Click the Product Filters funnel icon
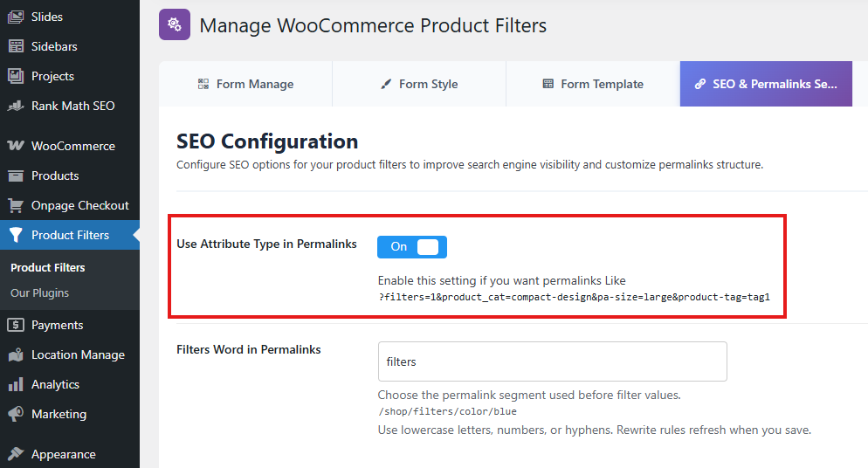 click(16, 235)
